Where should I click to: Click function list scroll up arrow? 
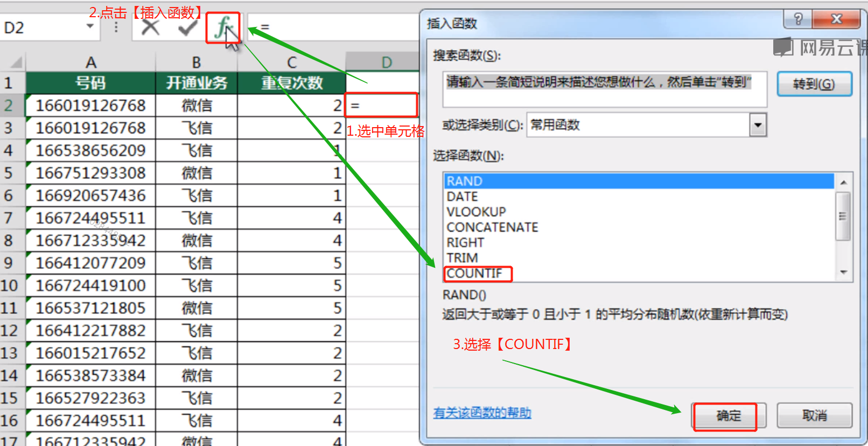pos(843,182)
